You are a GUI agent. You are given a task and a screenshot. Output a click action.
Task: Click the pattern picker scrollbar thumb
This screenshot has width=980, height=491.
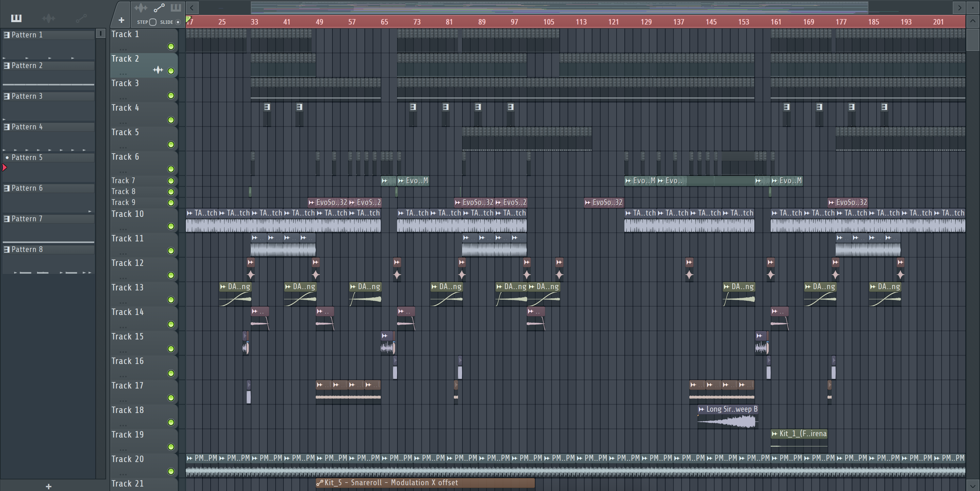100,33
